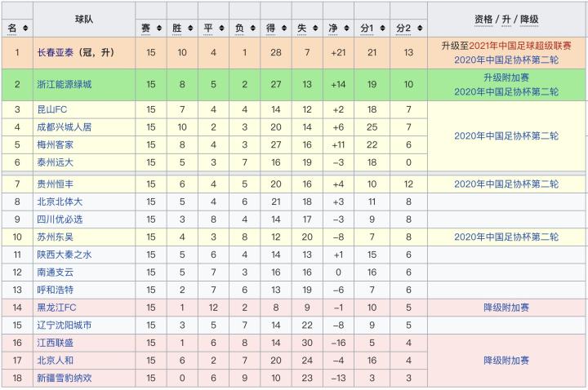Viewport: 588px width, 390px height.
Task: Open the 浙江能源绿城 team page
Action: click(66, 84)
